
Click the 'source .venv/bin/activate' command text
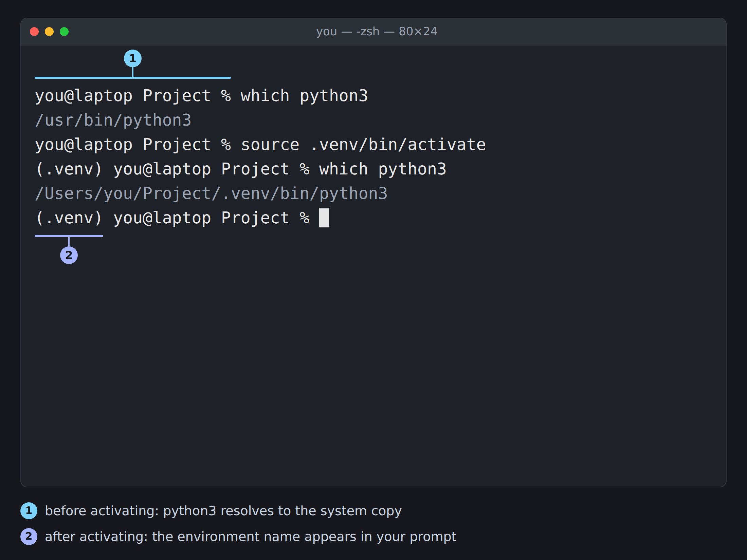pos(363,145)
